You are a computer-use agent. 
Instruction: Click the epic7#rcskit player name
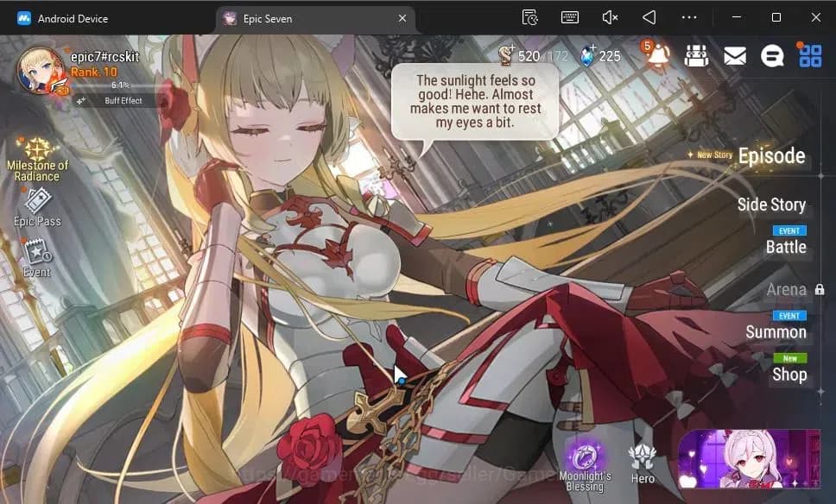(104, 56)
